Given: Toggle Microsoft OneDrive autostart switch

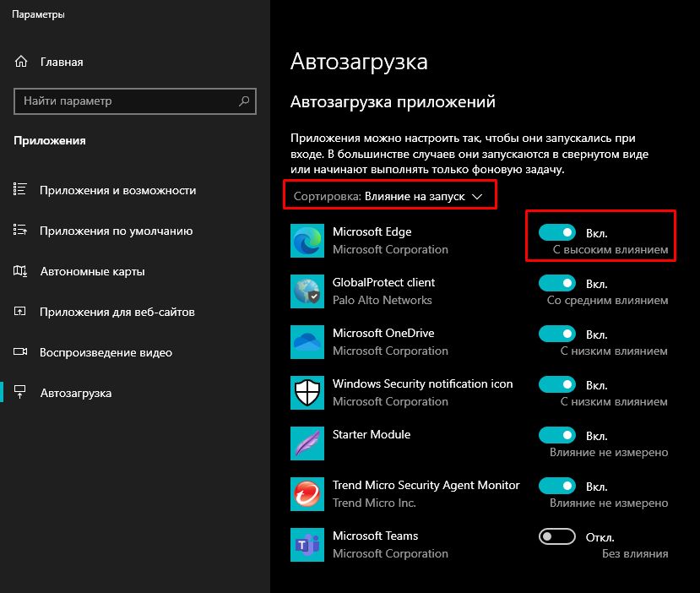Looking at the screenshot, I should coord(556,334).
